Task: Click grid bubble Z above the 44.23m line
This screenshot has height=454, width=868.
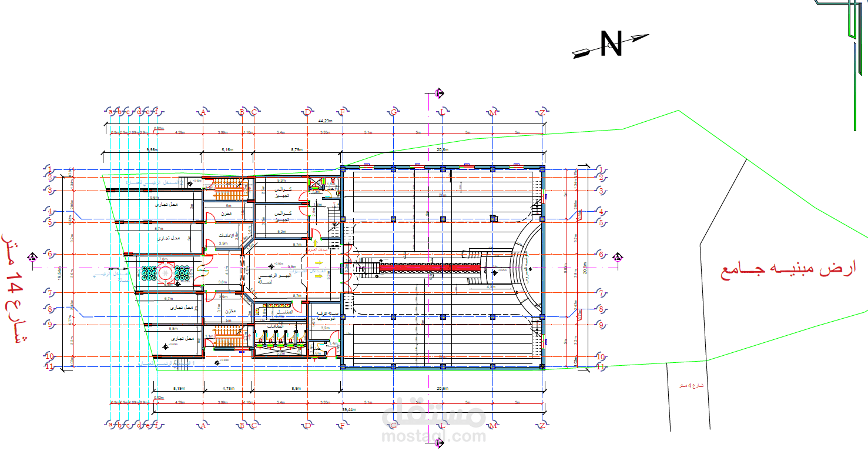Action: (542, 112)
